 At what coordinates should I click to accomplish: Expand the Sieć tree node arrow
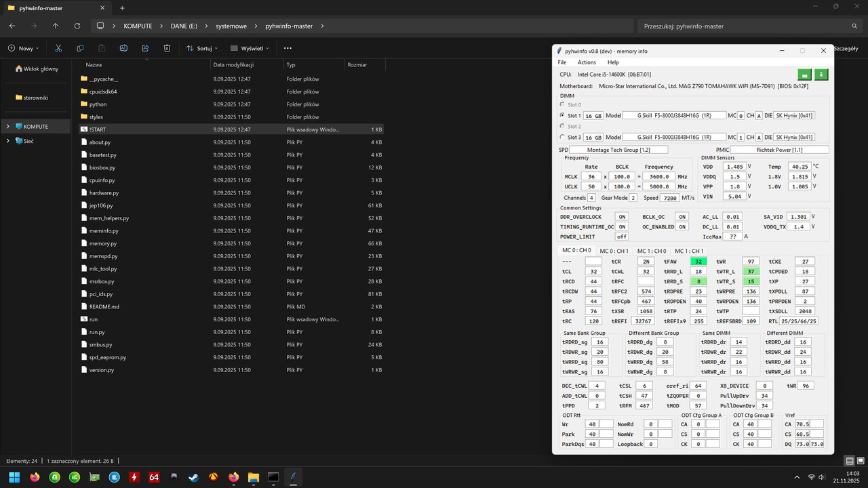(x=8, y=141)
